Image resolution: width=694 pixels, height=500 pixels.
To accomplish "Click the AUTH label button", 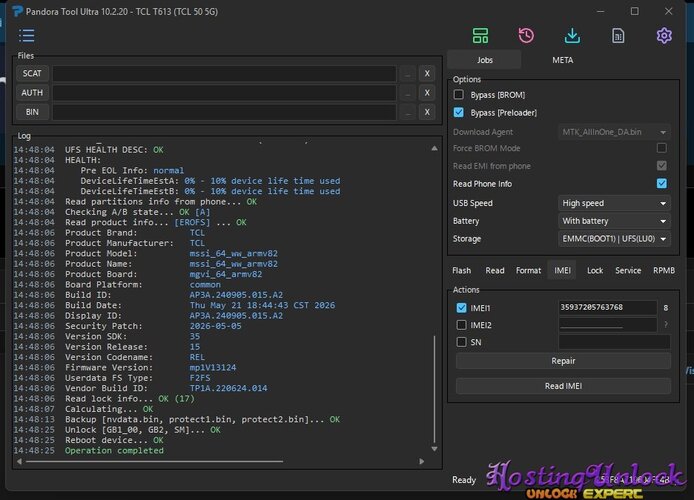I will coord(32,92).
